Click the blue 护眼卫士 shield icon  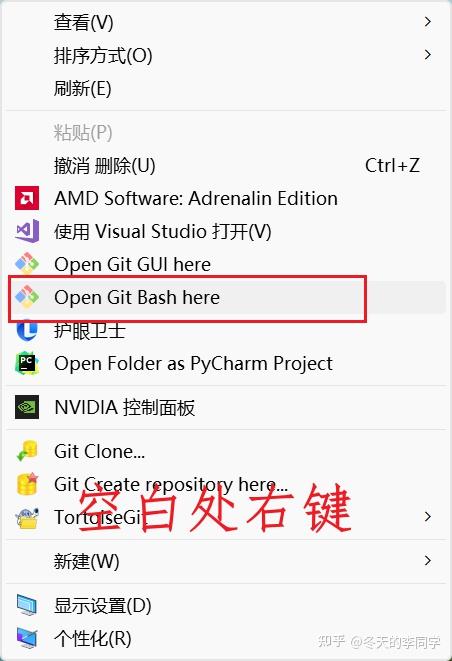[x=27, y=330]
